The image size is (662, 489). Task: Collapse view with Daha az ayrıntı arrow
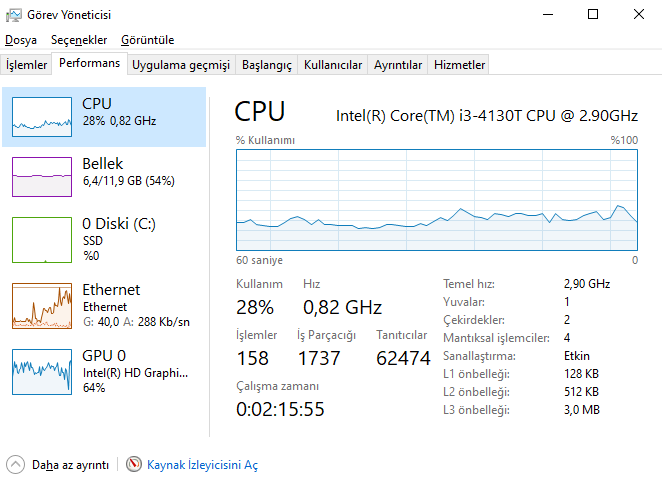pyautogui.click(x=15, y=465)
